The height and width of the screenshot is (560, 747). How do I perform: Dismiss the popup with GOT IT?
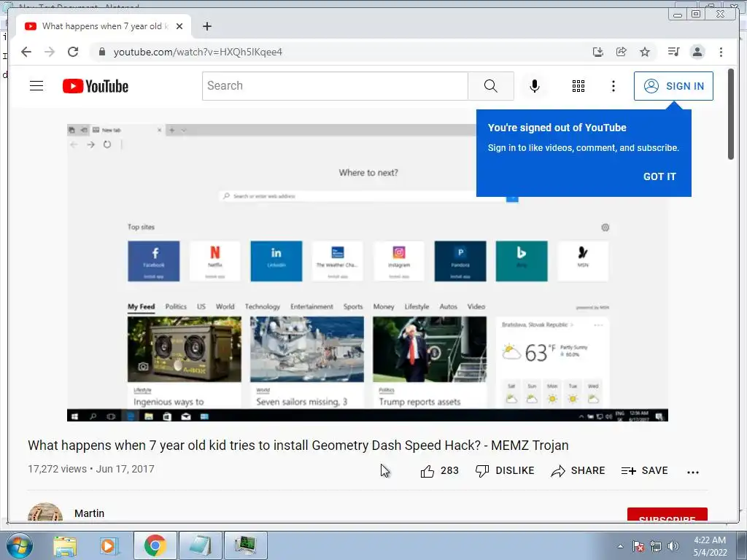pyautogui.click(x=659, y=176)
